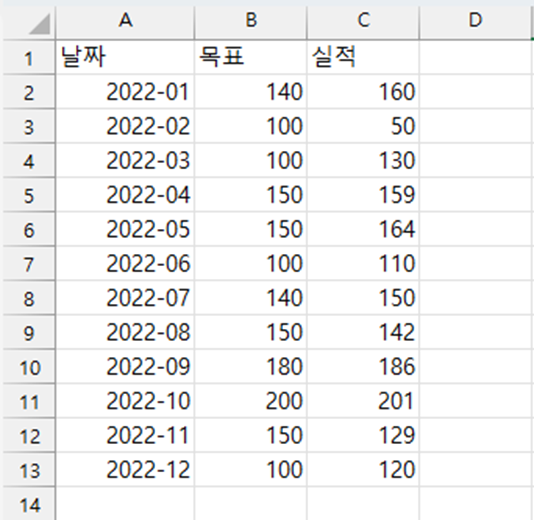Select the cell with 2022-10

125,401
